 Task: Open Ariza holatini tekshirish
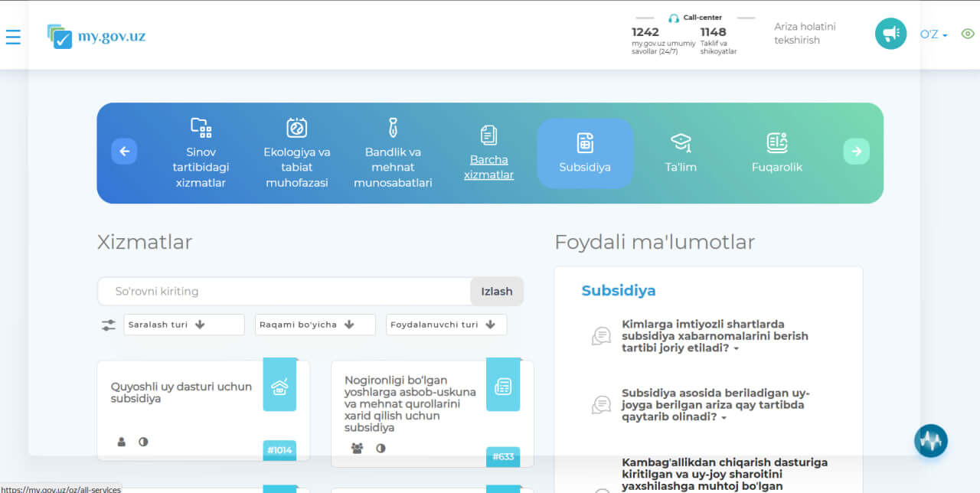click(x=805, y=33)
